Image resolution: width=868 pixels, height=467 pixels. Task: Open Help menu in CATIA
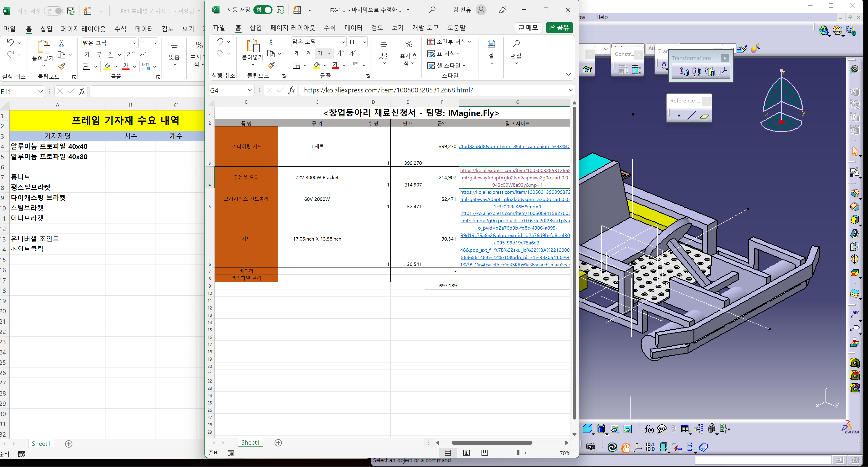tap(601, 17)
